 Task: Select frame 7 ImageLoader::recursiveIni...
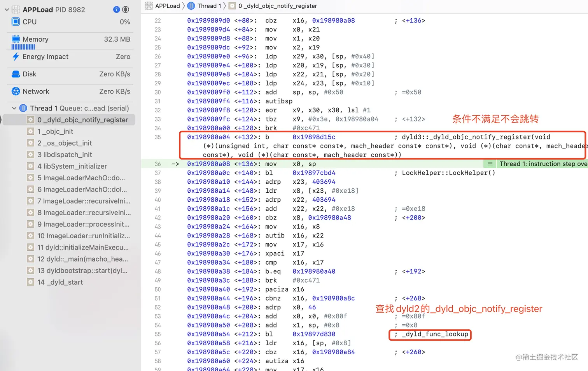[x=69, y=201]
